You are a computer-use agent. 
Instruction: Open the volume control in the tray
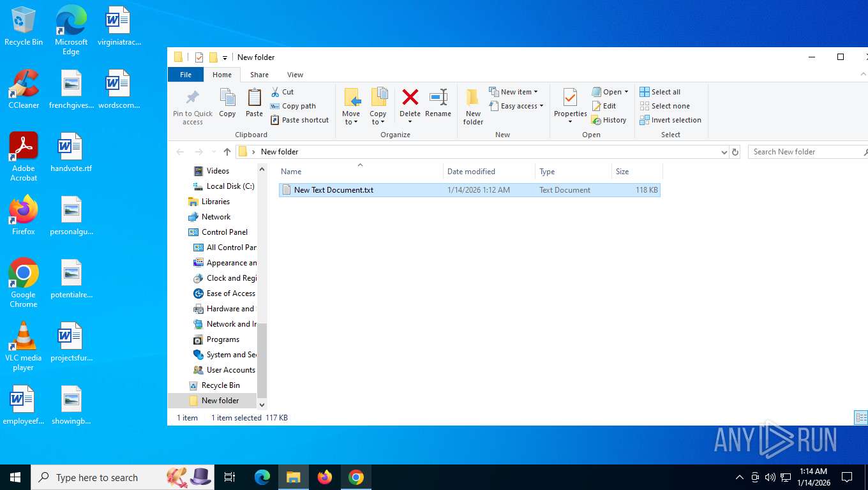pos(770,477)
